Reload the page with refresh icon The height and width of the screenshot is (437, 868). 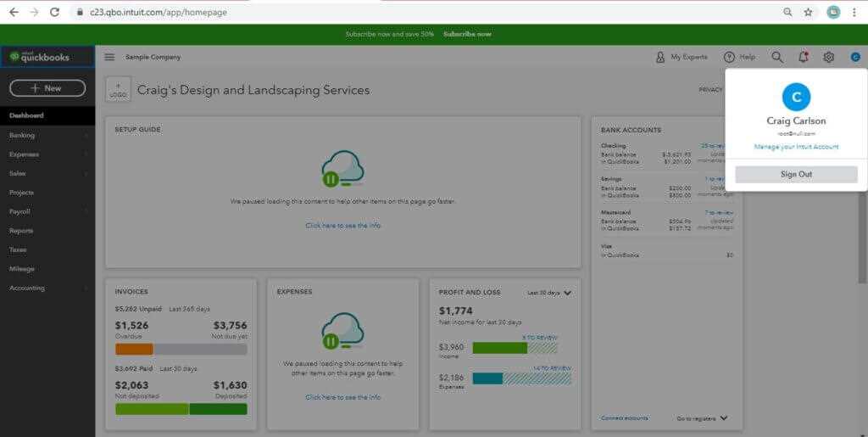coord(54,12)
